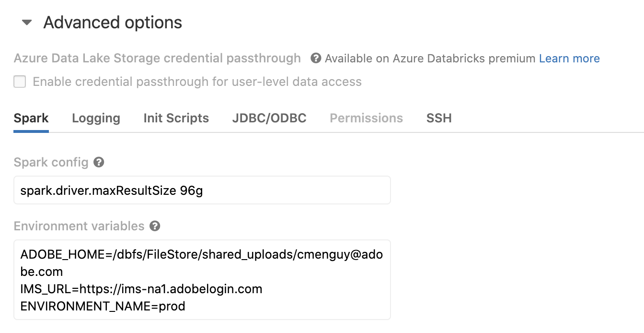This screenshot has height=333, width=644.
Task: Click the 'Enable credential passthrough for user-level data access' label
Action: [x=197, y=82]
